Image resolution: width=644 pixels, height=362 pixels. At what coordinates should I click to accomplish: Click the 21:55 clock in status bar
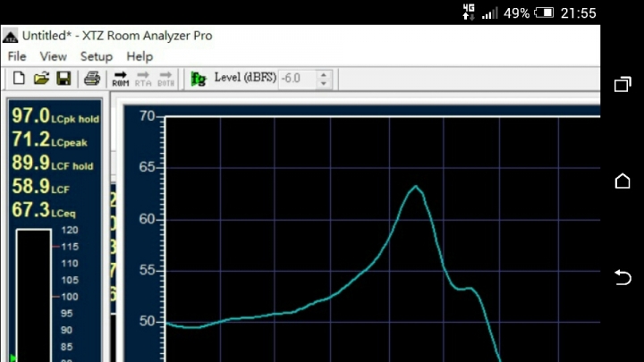click(579, 13)
